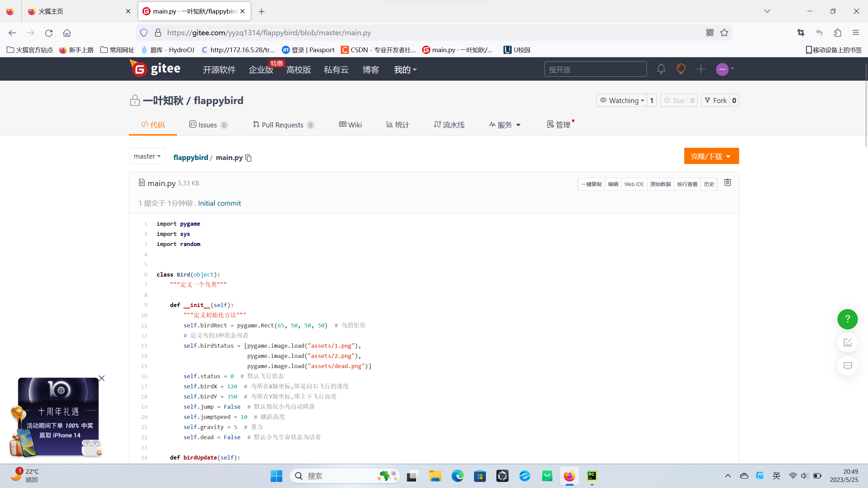Open 企业版 in navigation
This screenshot has height=488, width=868.
(261, 69)
